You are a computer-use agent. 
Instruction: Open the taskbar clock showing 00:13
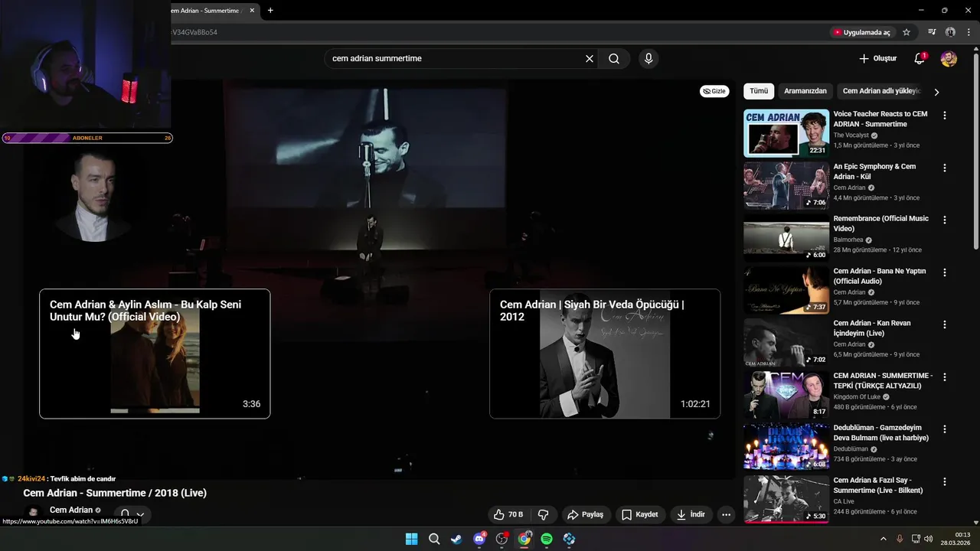point(956,539)
